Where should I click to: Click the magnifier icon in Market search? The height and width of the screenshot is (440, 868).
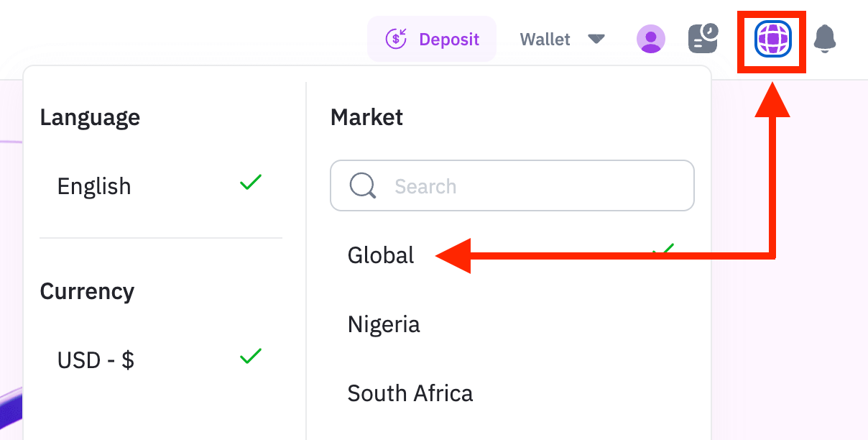pos(363,186)
